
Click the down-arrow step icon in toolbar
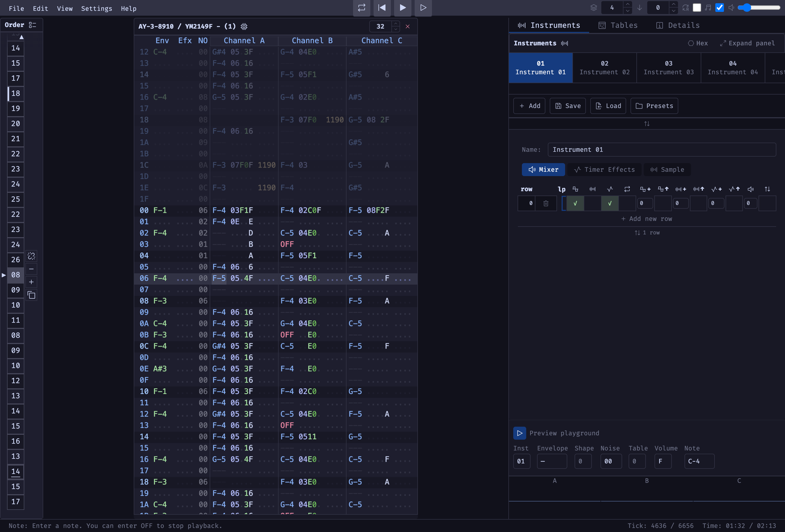[x=639, y=8]
